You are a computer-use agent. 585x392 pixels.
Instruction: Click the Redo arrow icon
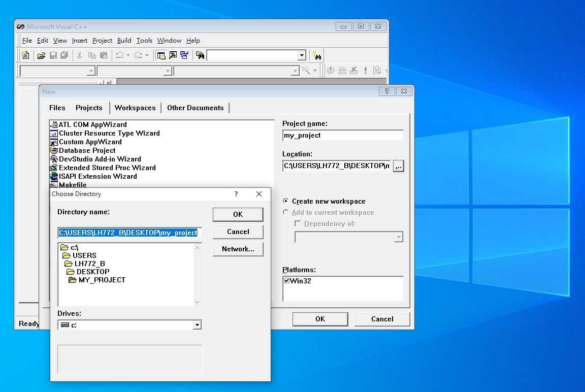coord(138,55)
